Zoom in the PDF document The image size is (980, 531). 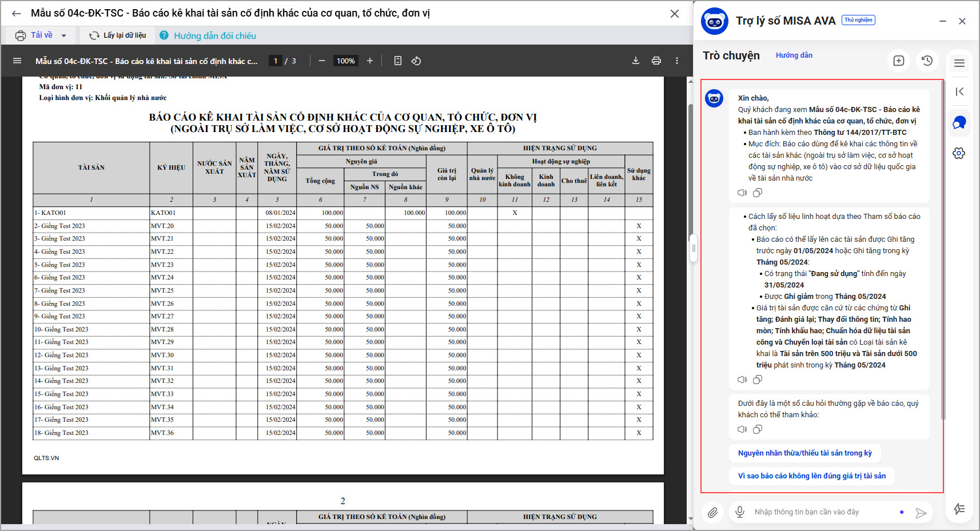(x=370, y=61)
